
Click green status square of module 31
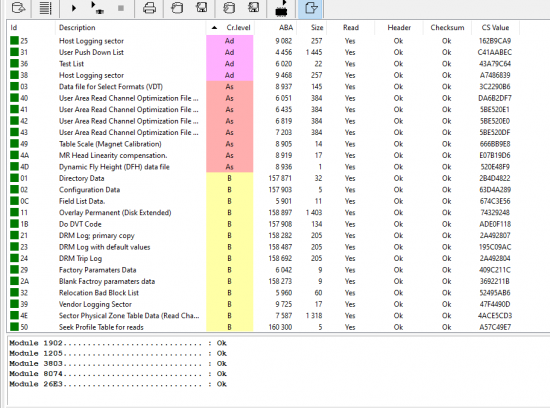pos(14,52)
